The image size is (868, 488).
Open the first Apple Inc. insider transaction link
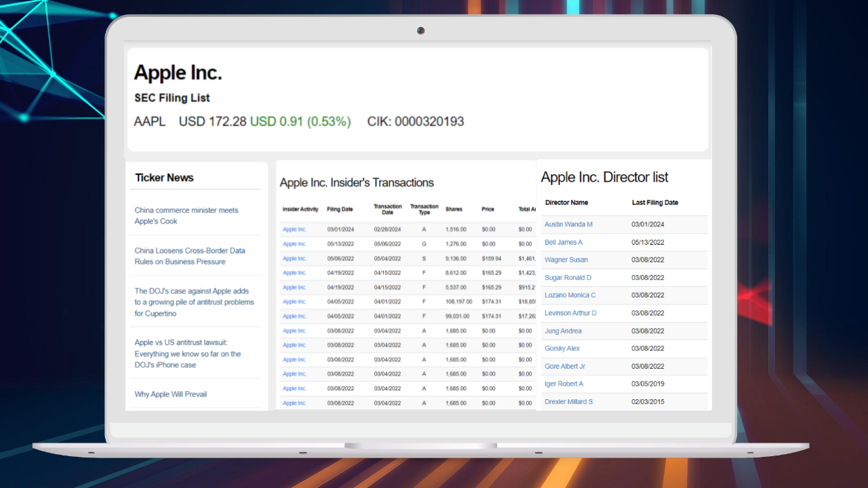click(x=294, y=229)
